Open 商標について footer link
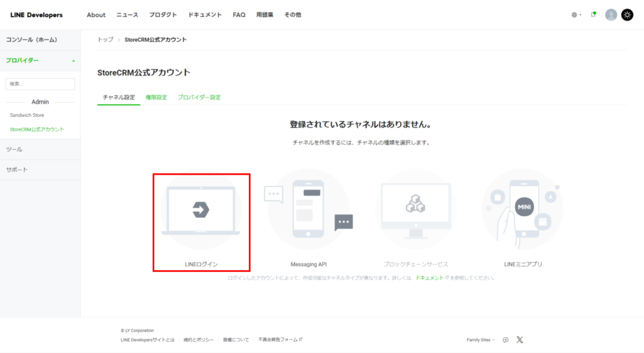 click(236, 340)
